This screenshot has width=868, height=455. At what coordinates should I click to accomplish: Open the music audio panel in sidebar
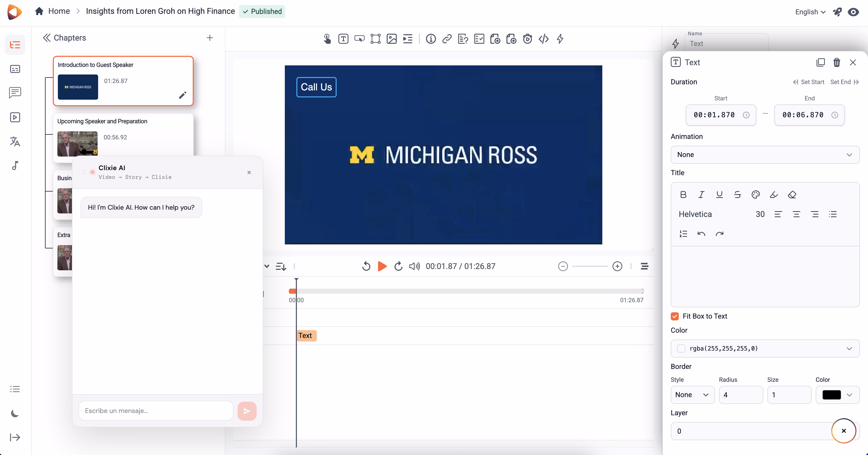pyautogui.click(x=15, y=166)
